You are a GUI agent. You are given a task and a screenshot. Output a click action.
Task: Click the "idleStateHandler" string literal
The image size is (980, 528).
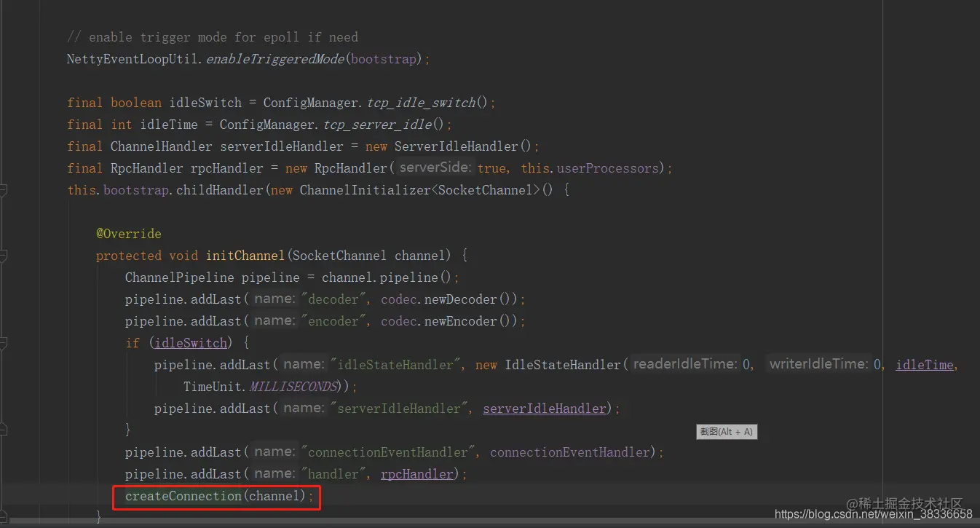click(x=396, y=365)
